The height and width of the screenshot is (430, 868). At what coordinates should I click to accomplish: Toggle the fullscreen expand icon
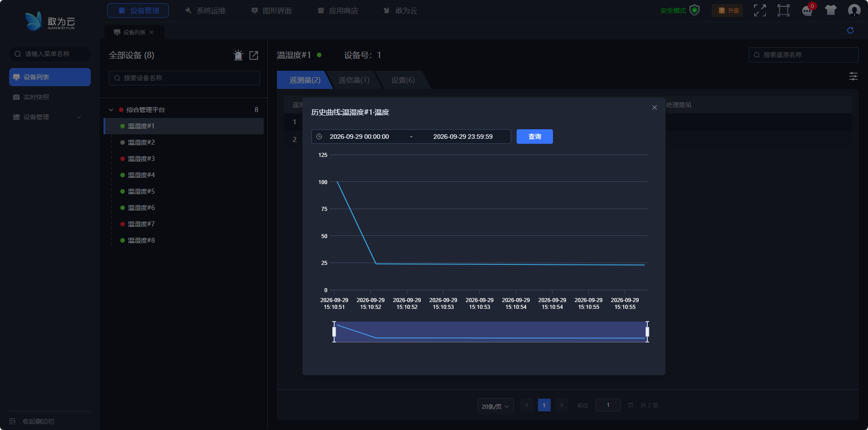pyautogui.click(x=760, y=10)
